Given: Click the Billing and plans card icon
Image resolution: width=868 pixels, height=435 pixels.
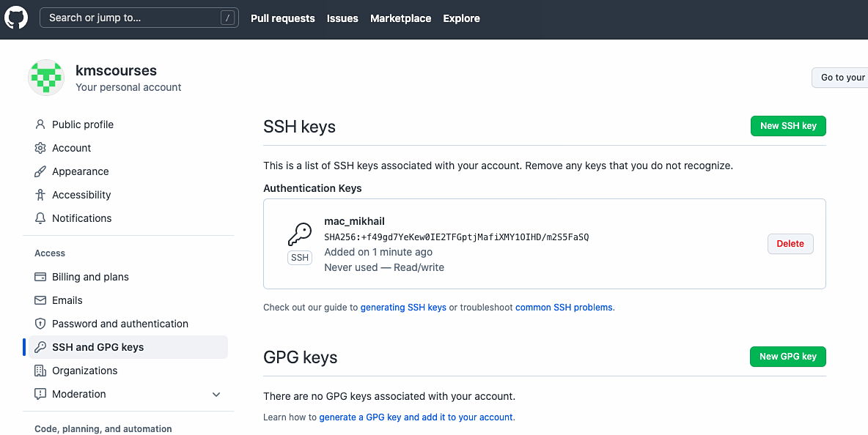Looking at the screenshot, I should 40,277.
